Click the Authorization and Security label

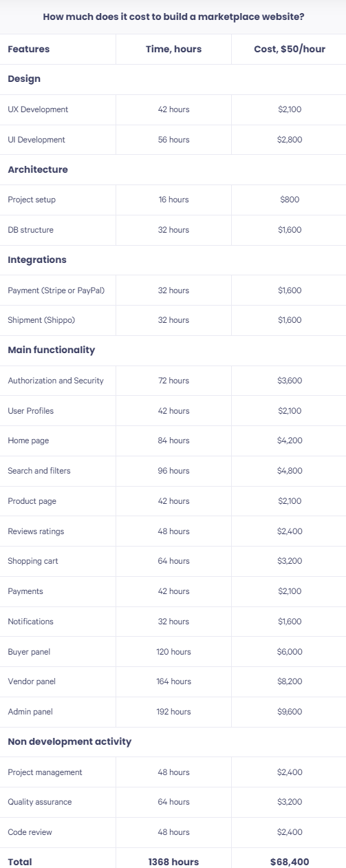coord(56,381)
